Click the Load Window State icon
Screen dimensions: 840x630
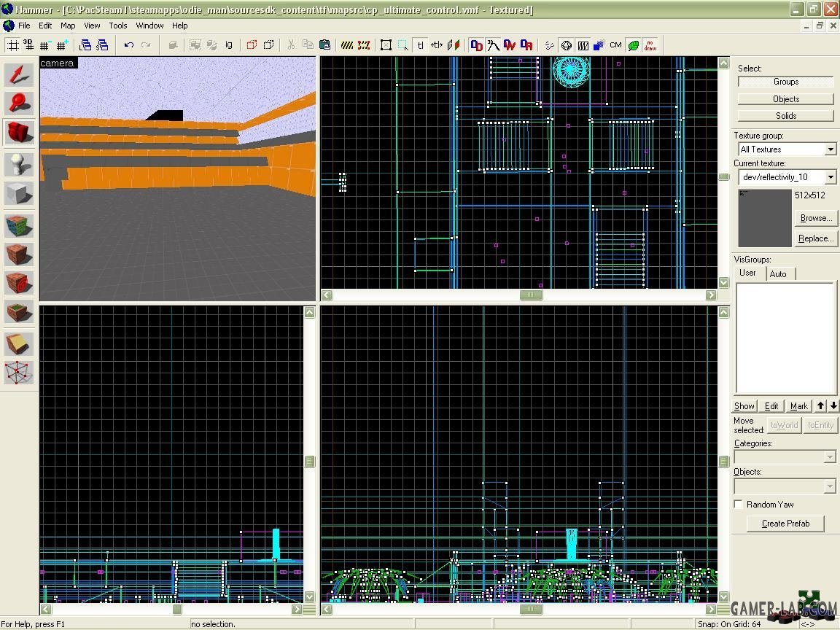click(85, 45)
